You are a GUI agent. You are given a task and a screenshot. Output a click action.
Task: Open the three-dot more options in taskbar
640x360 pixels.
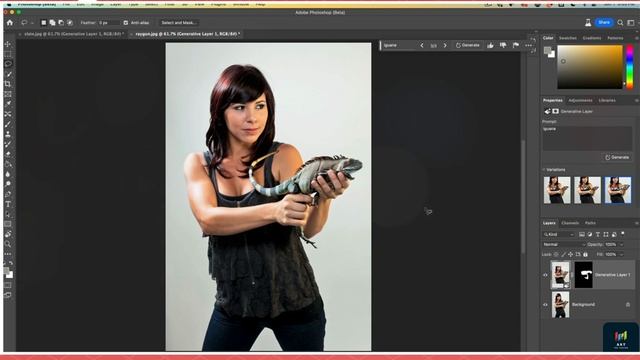coord(529,45)
